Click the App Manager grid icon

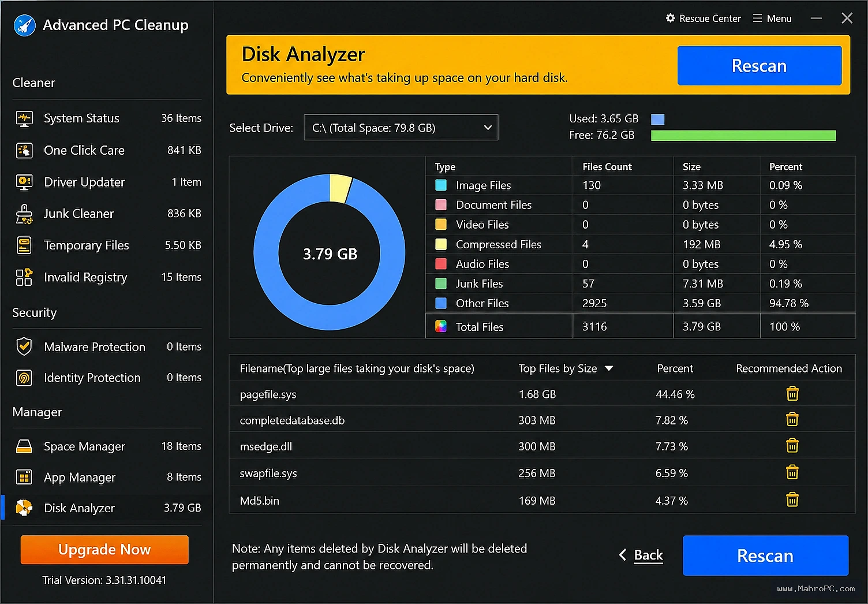tap(24, 477)
